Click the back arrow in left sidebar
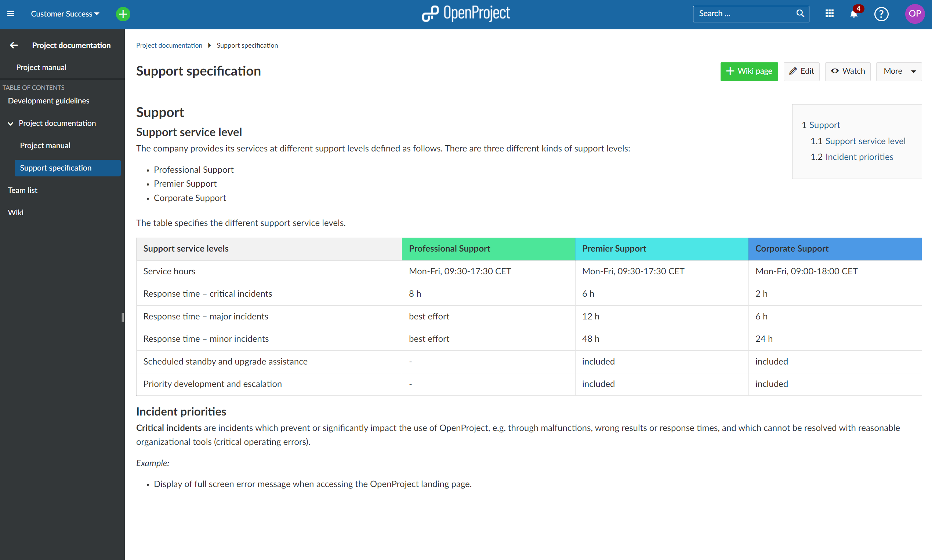This screenshot has height=560, width=932. pos(12,45)
